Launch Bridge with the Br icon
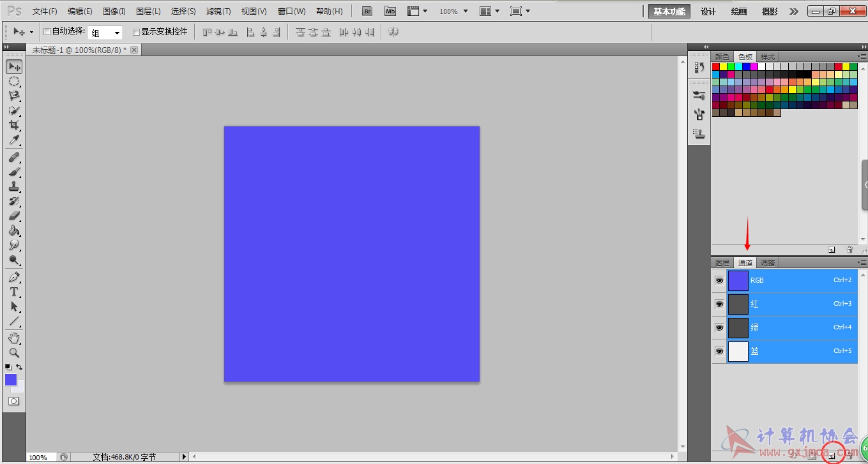 tap(367, 11)
